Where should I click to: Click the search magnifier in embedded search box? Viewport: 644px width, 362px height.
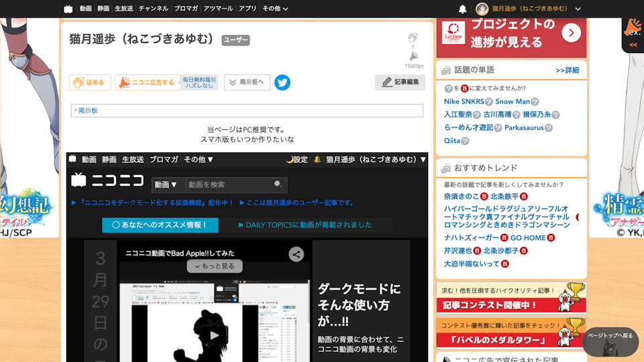(278, 184)
